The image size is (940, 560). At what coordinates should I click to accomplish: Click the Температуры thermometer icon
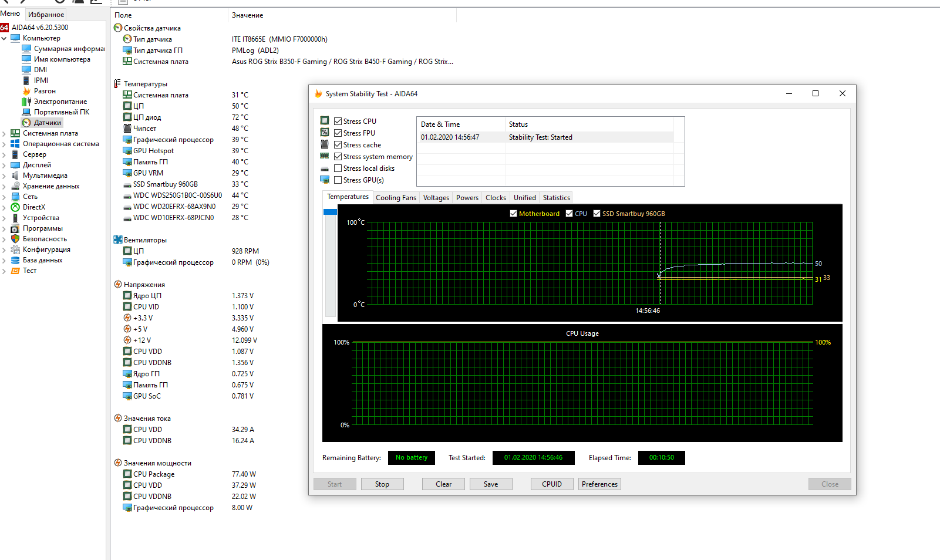click(x=117, y=84)
